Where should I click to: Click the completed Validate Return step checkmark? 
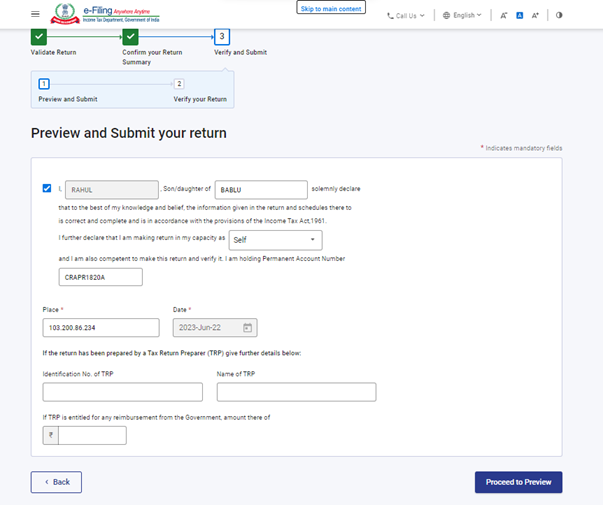39,36
